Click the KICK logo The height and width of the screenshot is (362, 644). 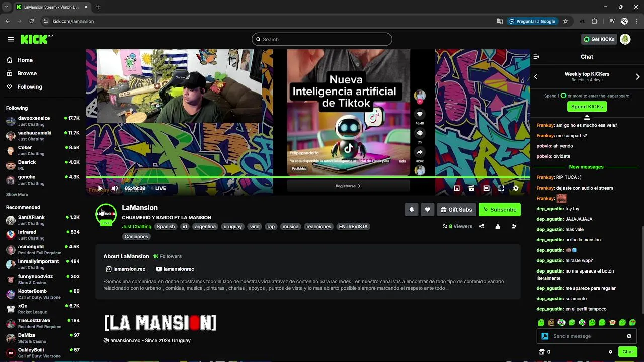click(x=37, y=39)
